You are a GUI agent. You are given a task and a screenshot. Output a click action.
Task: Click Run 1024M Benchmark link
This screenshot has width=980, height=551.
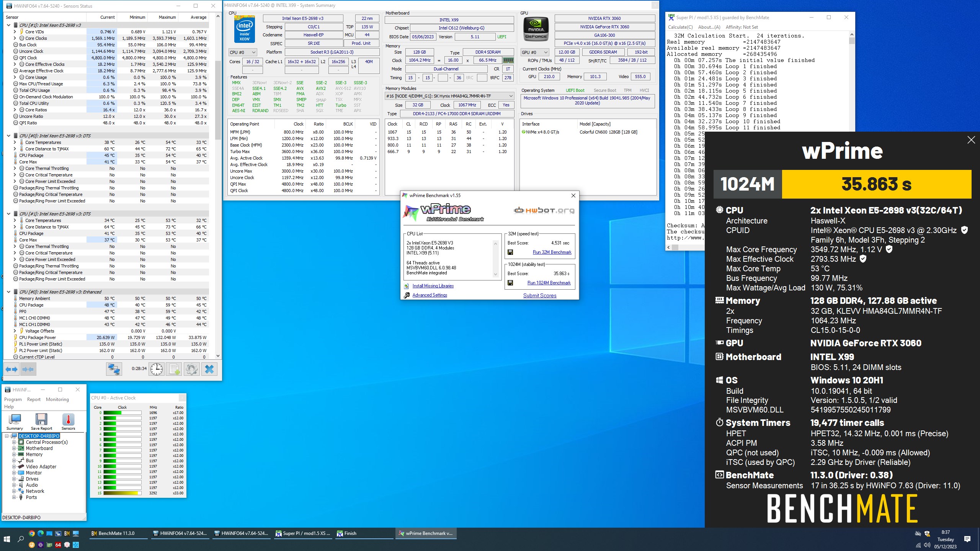pyautogui.click(x=549, y=283)
